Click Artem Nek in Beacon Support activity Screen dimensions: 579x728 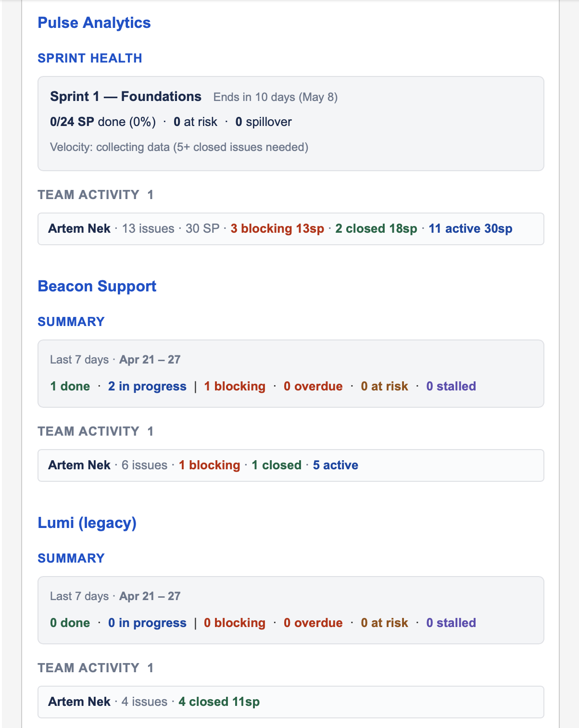[x=79, y=465]
